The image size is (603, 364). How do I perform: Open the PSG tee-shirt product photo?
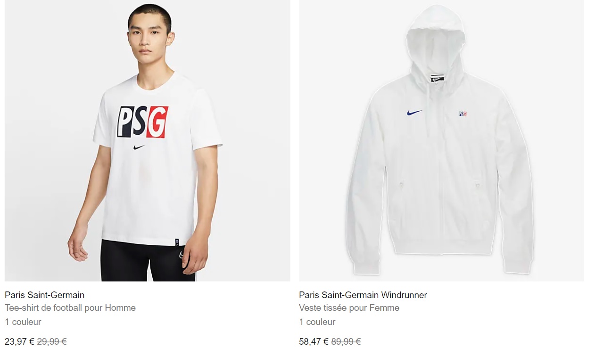point(148,141)
